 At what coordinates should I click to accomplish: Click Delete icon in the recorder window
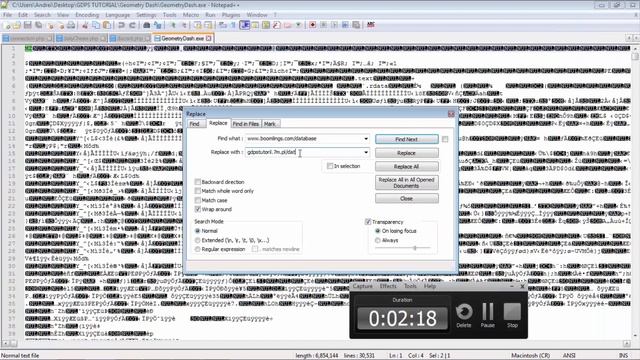coord(464,316)
